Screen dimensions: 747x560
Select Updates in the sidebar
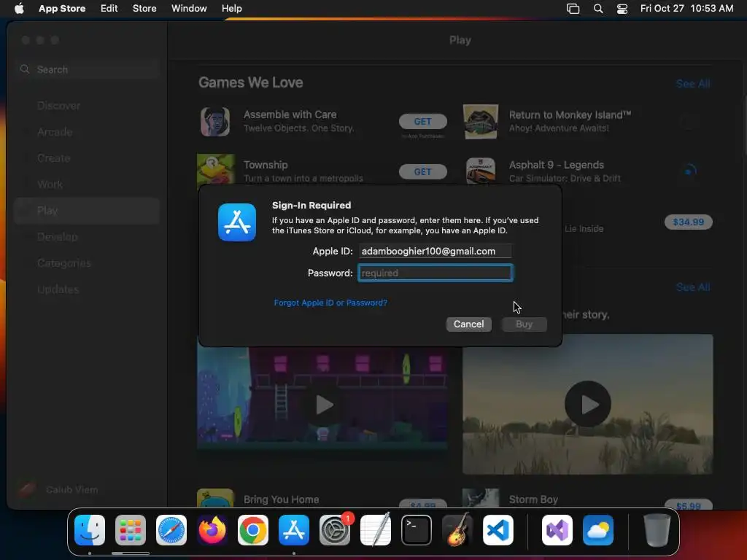point(86,289)
